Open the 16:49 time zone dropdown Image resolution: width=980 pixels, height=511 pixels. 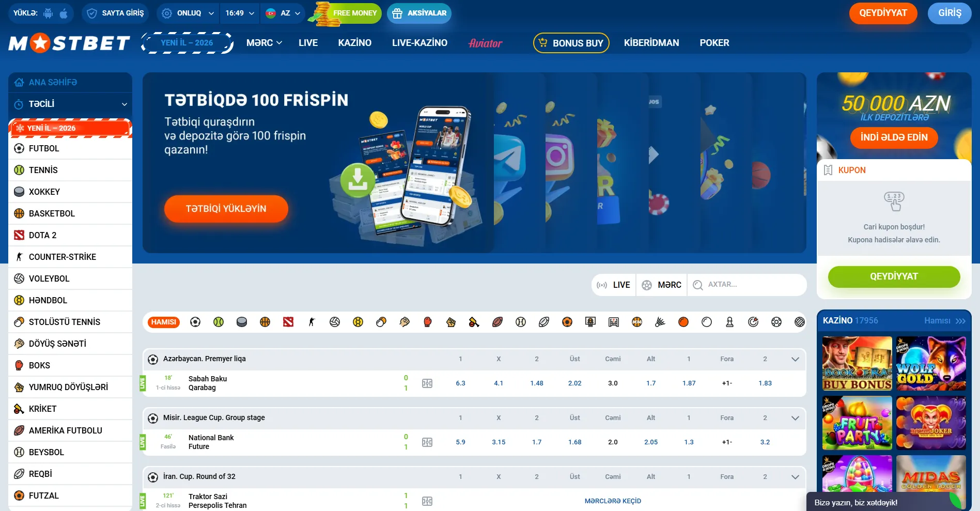tap(240, 13)
